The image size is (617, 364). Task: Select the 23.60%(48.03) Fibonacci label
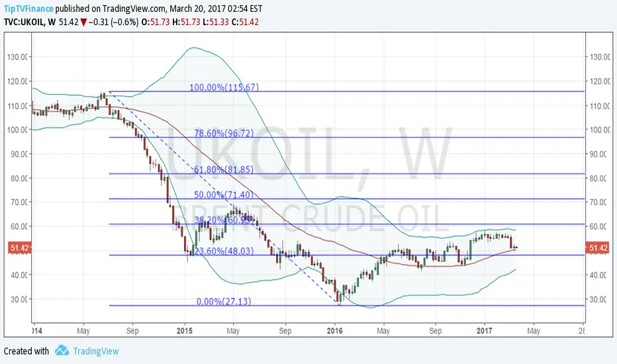click(x=224, y=251)
